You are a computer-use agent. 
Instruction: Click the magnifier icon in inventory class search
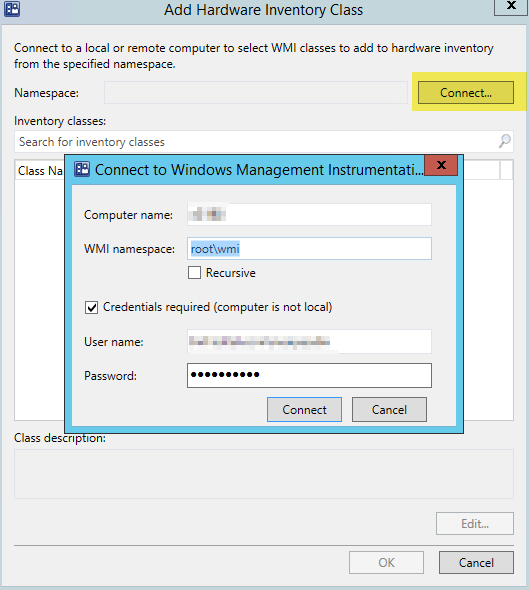pyautogui.click(x=505, y=141)
